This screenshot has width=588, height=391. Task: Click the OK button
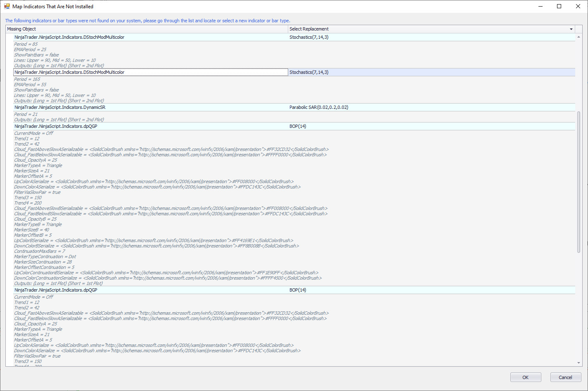525,377
